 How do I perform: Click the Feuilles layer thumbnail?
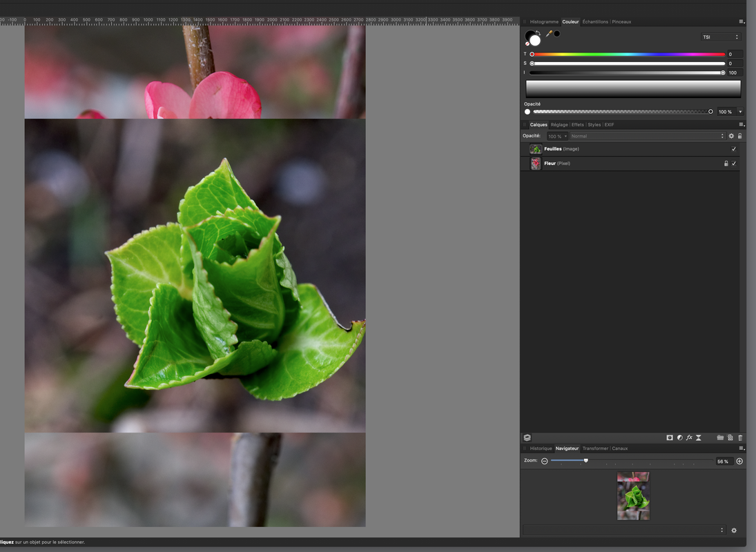pyautogui.click(x=536, y=149)
